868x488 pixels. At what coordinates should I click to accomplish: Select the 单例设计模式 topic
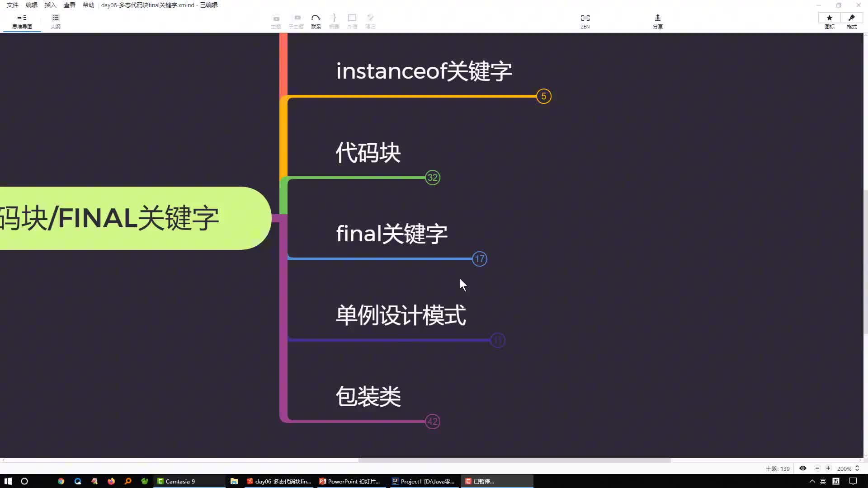coord(401,315)
